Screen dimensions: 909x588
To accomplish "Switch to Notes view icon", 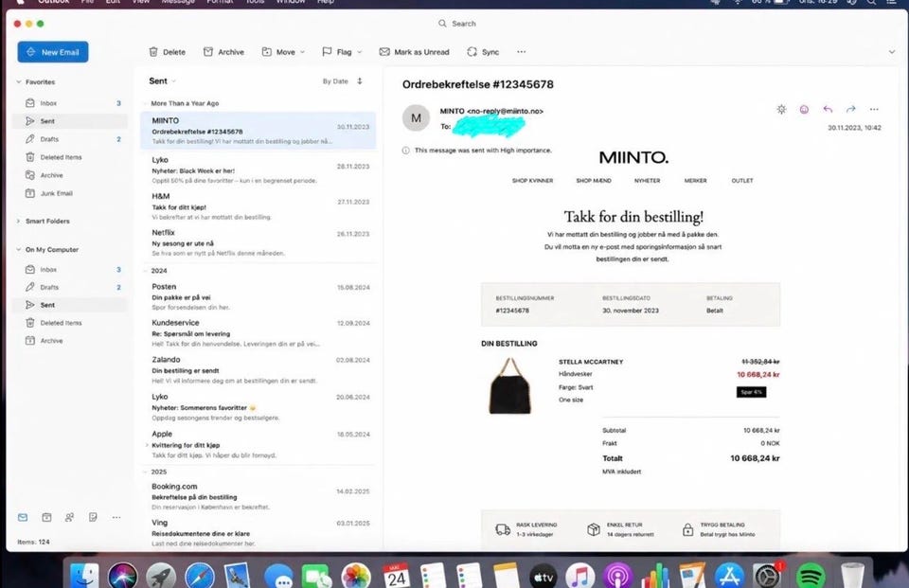I will 93,517.
